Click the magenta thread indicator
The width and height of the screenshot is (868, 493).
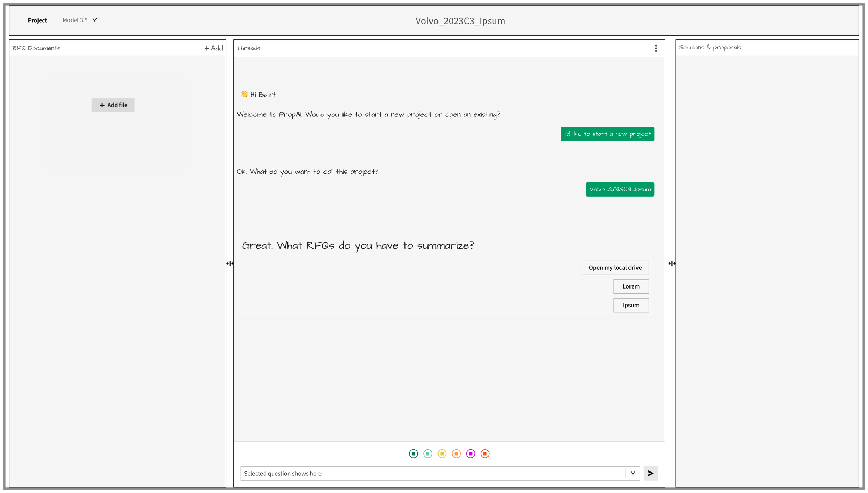pos(470,453)
